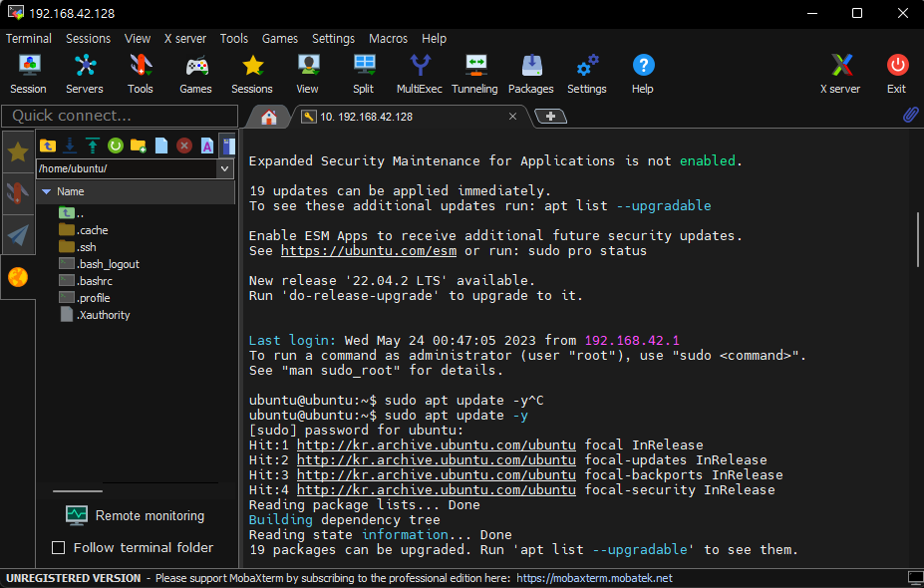Open the Settings gears toolbar icon
The image size is (924, 588).
pyautogui.click(x=587, y=74)
